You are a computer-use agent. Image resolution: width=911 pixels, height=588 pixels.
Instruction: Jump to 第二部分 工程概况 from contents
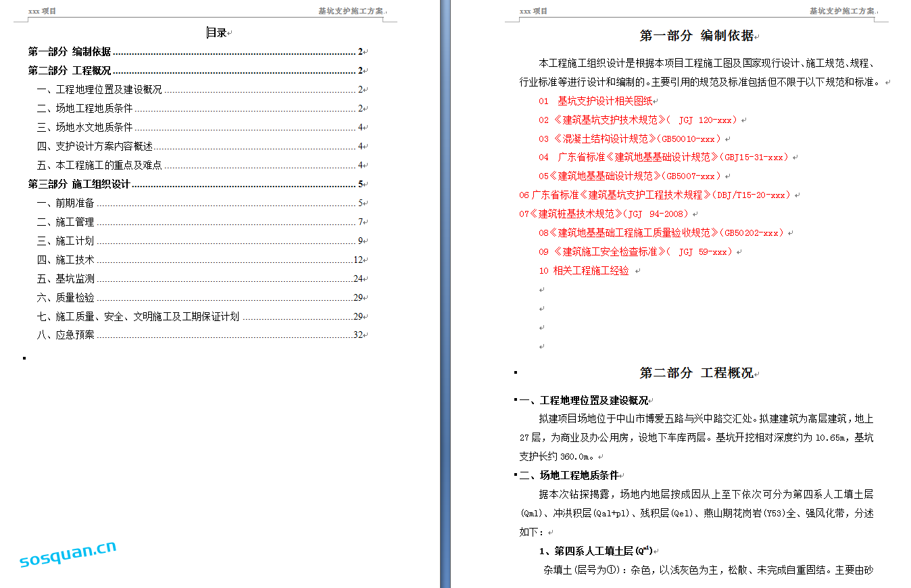click(70, 70)
